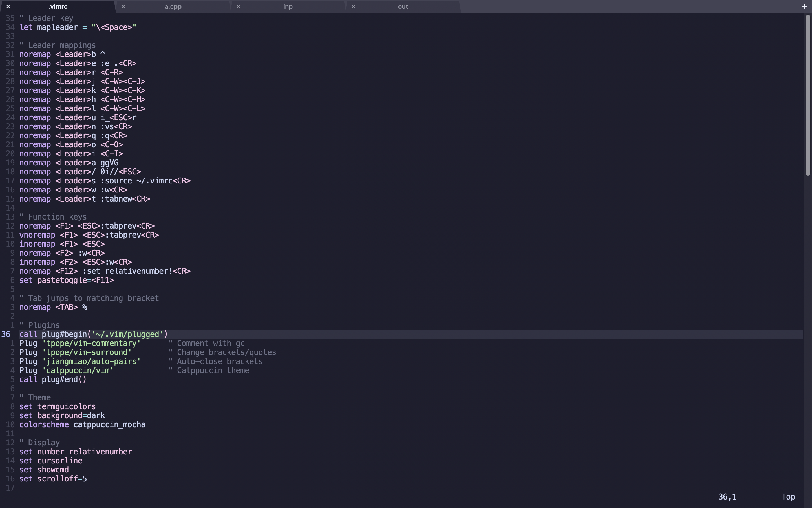The image size is (812, 508).
Task: Click line 'noremap <Leader>r <C-R>'
Action: [x=71, y=73]
